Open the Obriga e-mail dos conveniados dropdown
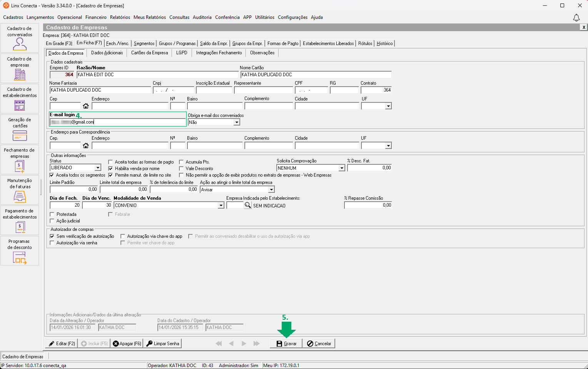This screenshot has height=369, width=588. tap(237, 122)
